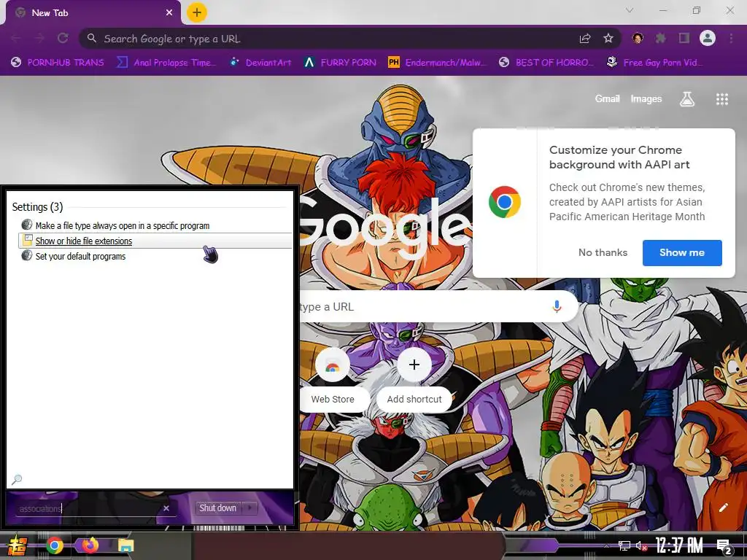The width and height of the screenshot is (747, 560).
Task: Click the Show me button
Action: 682,253
